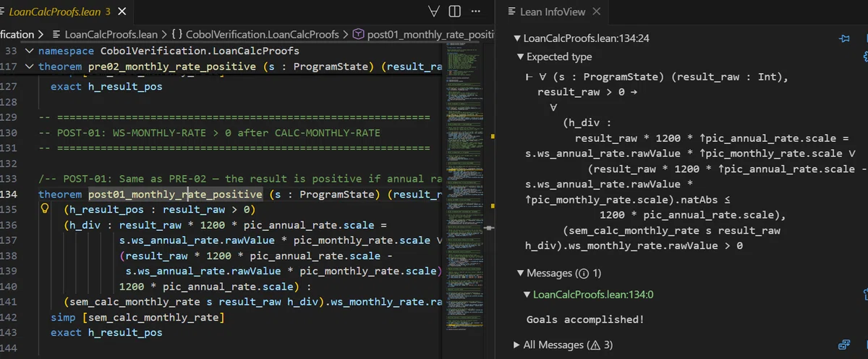This screenshot has width=868, height=359.
Task: Click line number 134 in the gutter
Action: click(x=9, y=194)
